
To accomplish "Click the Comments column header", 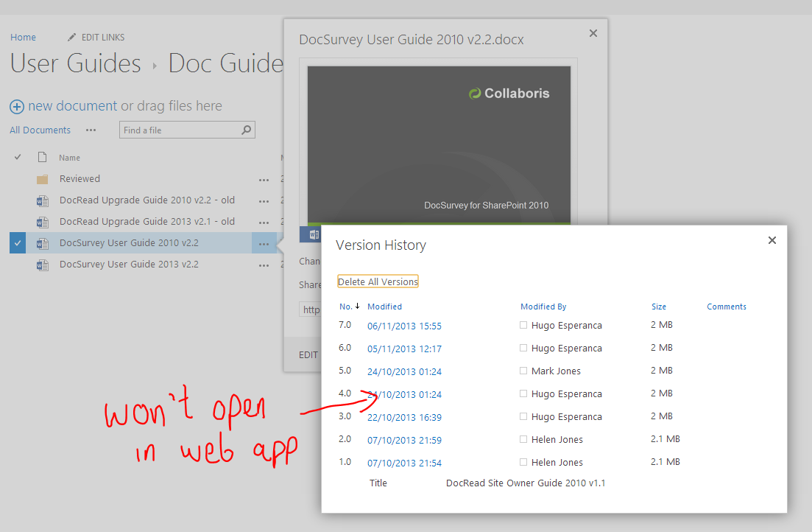I will (727, 307).
